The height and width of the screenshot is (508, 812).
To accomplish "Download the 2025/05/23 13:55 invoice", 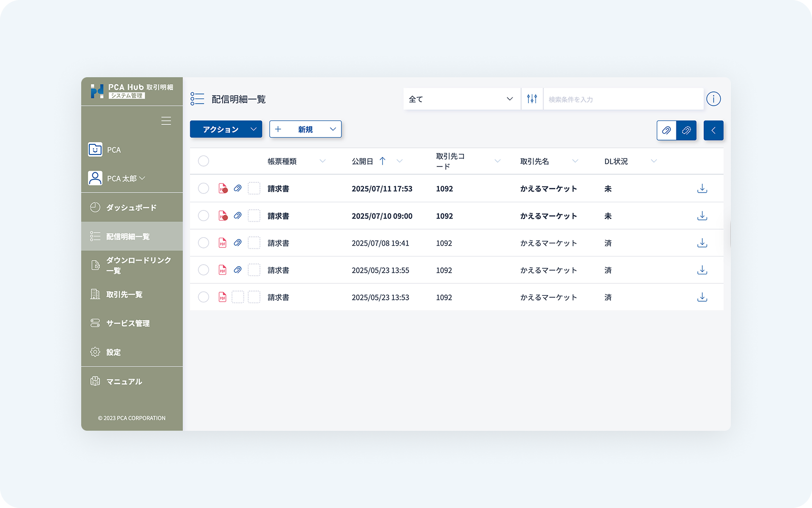I will click(702, 270).
